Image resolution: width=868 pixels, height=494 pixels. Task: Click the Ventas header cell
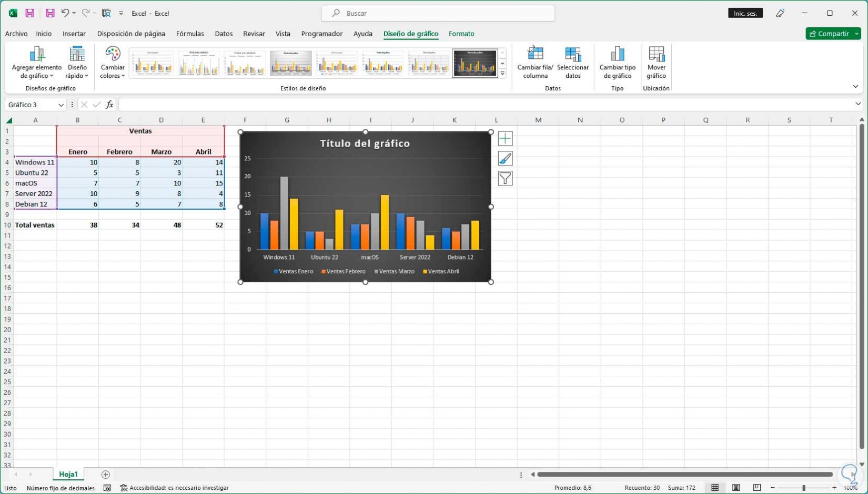point(140,131)
